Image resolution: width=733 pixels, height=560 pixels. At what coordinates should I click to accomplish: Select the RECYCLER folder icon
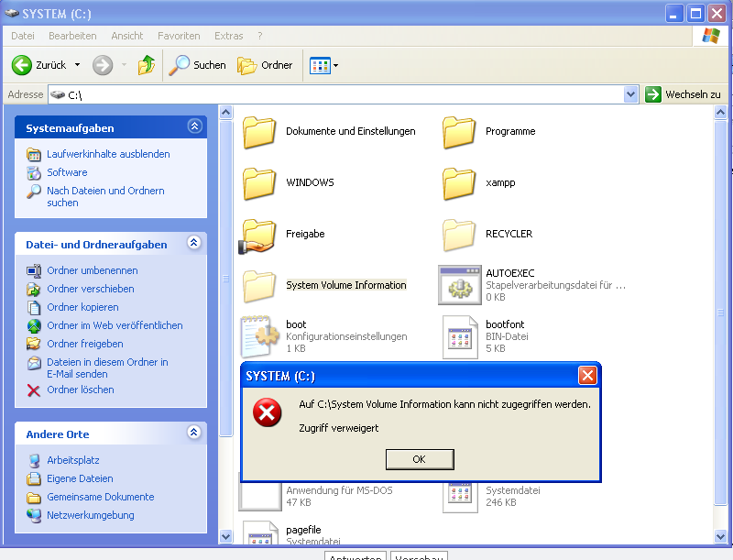459,236
